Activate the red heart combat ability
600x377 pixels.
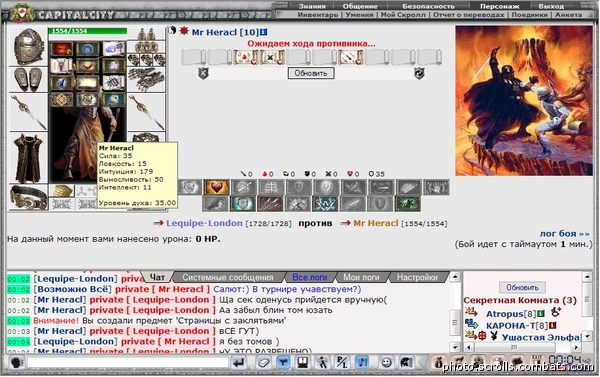tap(216, 187)
